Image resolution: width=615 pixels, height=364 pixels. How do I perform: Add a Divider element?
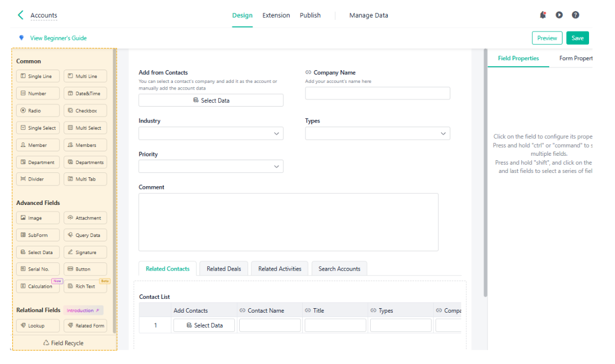pos(38,179)
